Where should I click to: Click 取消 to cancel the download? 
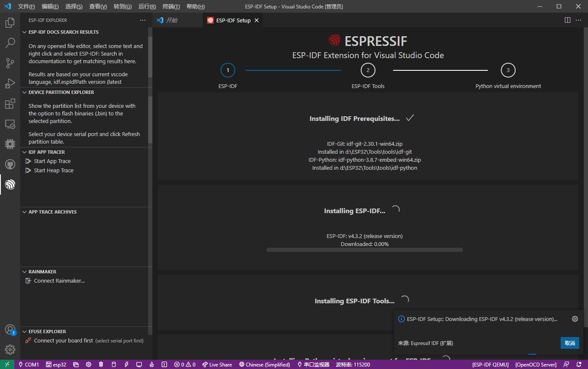[x=570, y=343]
